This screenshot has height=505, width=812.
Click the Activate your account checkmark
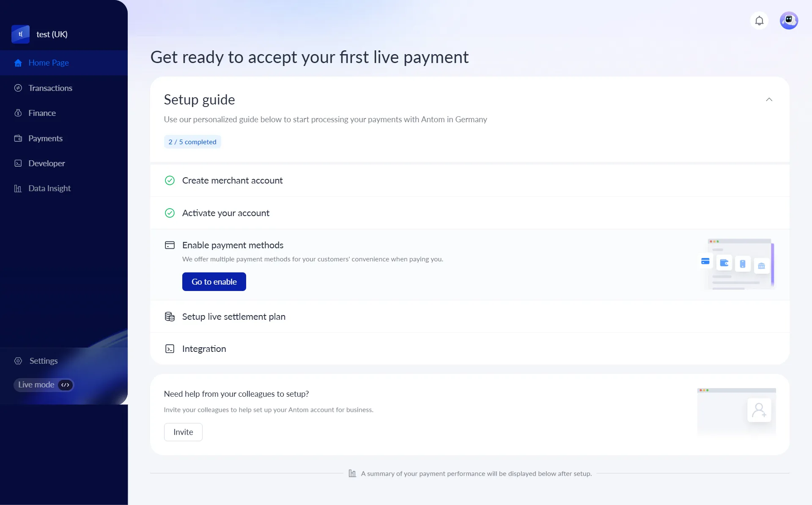coord(170,213)
